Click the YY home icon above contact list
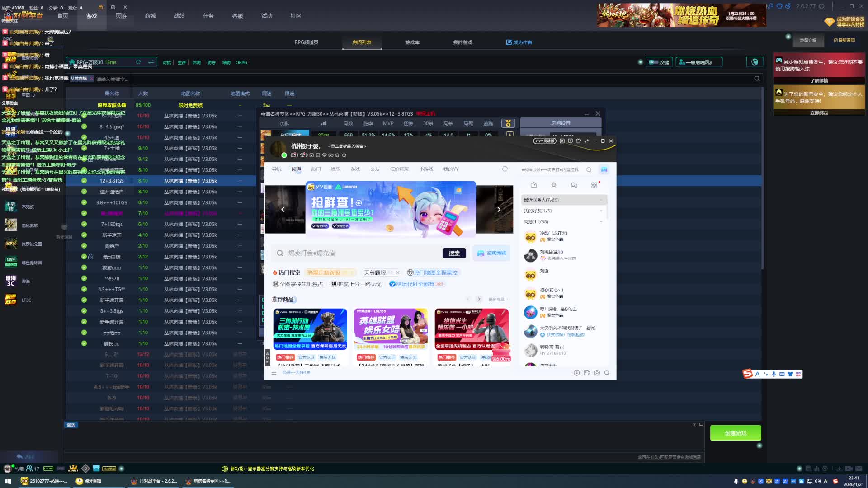Screen dimensions: 868x488 point(533,185)
